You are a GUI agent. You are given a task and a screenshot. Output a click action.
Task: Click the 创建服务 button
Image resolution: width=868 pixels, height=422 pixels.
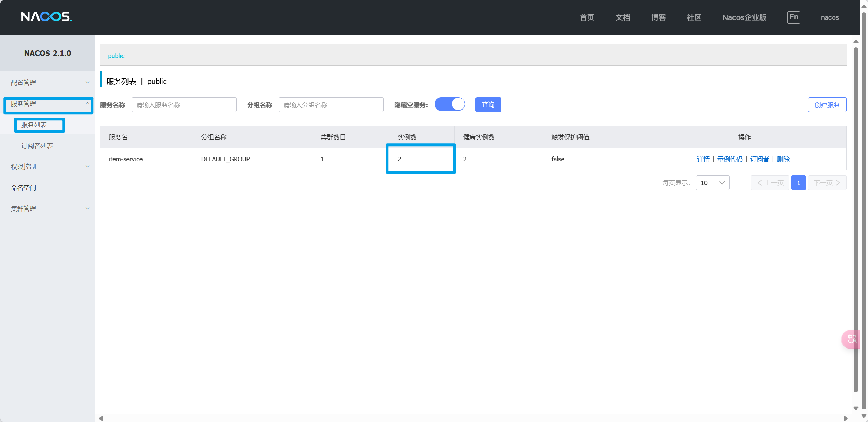pos(827,105)
